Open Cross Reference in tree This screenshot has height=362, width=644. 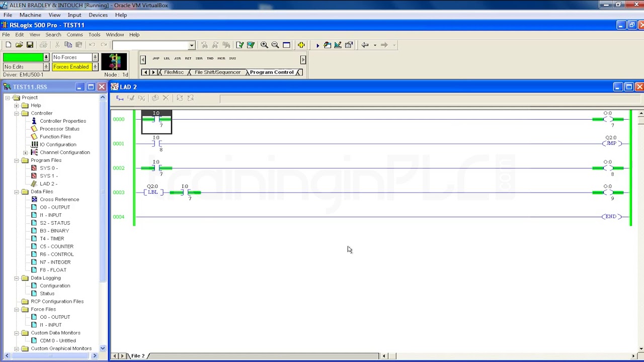click(x=59, y=199)
